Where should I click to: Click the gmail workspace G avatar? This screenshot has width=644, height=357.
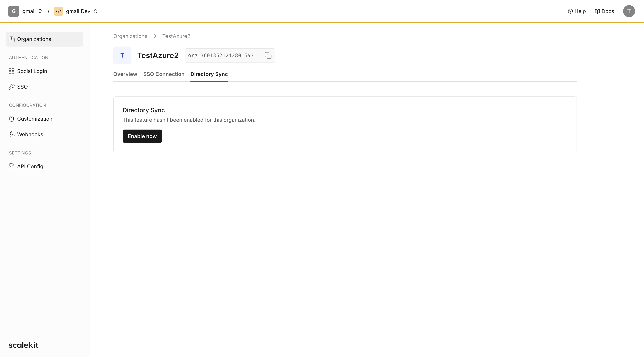14,11
